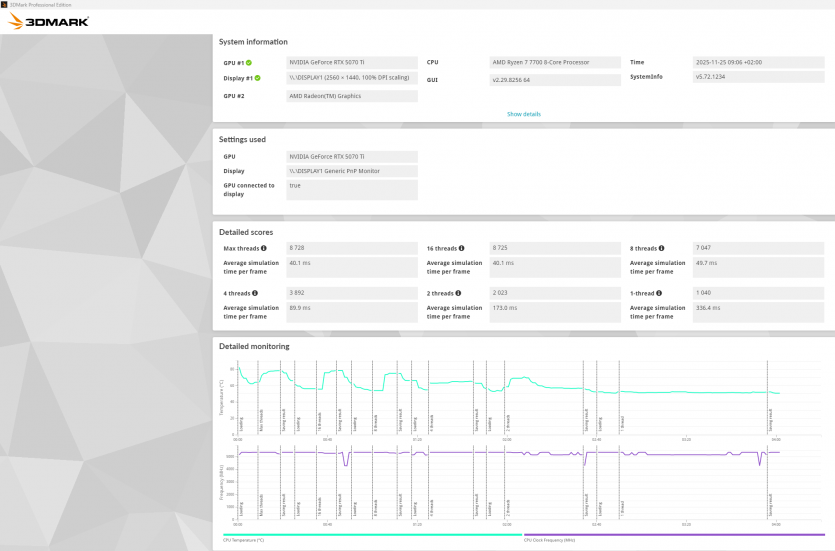This screenshot has height=551, width=835.
Task: Click the AMD Ryzen 7 7700 CPU field
Action: [x=553, y=62]
